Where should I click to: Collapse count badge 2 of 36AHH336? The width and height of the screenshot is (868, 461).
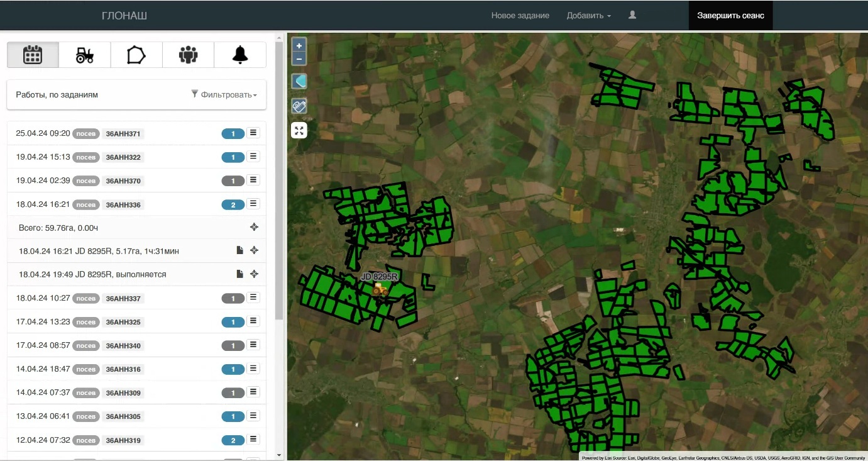tap(233, 204)
